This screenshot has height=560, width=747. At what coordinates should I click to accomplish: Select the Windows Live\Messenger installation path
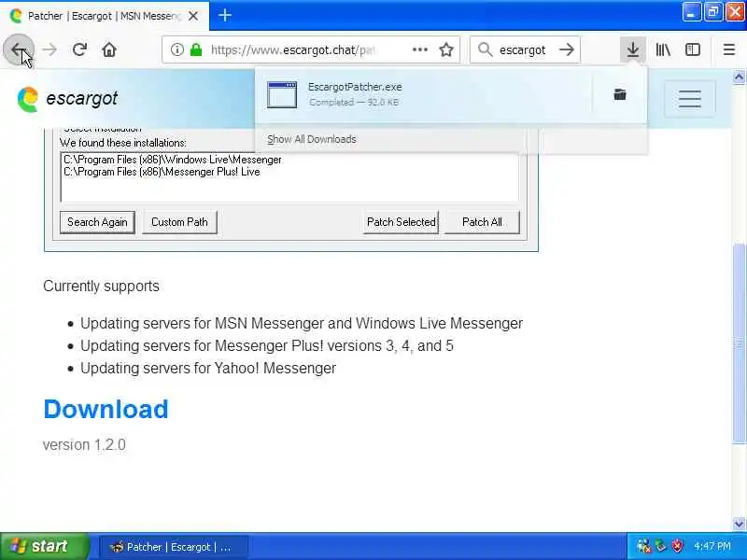(173, 160)
